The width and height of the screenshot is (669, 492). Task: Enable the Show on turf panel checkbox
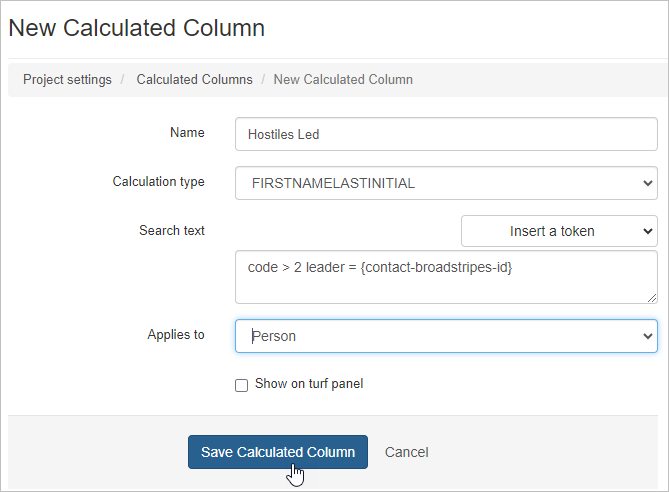241,385
